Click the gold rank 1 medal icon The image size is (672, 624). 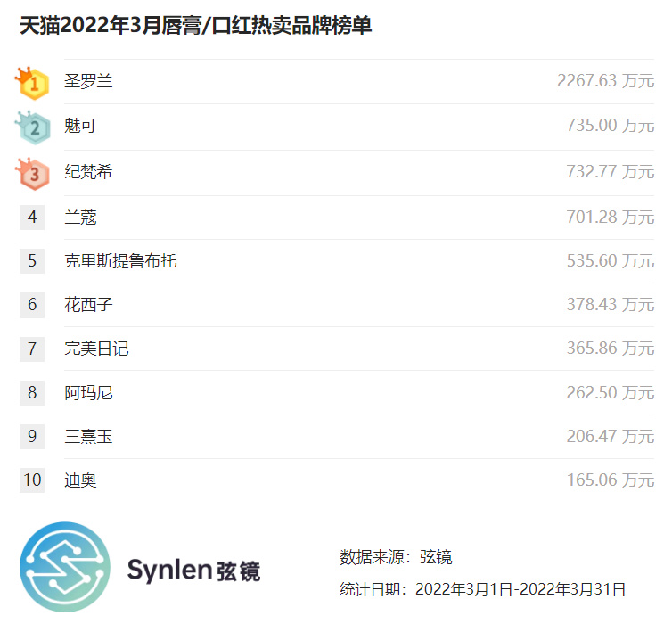click(32, 83)
